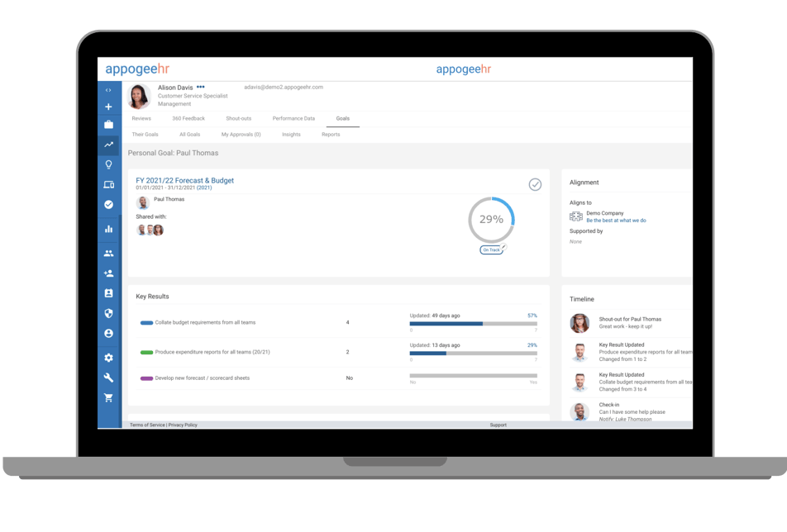Click the appogeehr logo at top left
This screenshot has height=532, width=787.
coord(137,69)
